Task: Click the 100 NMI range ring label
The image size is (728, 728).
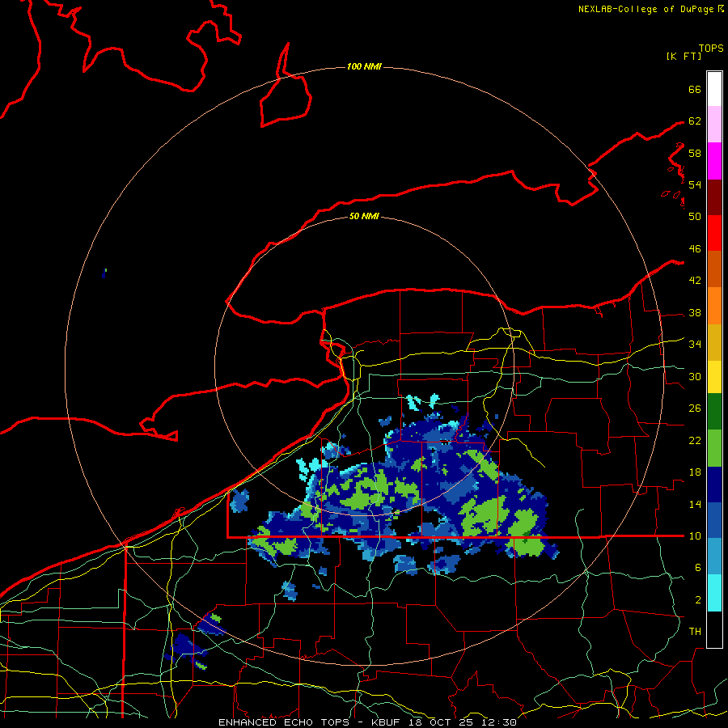Action: point(364,66)
